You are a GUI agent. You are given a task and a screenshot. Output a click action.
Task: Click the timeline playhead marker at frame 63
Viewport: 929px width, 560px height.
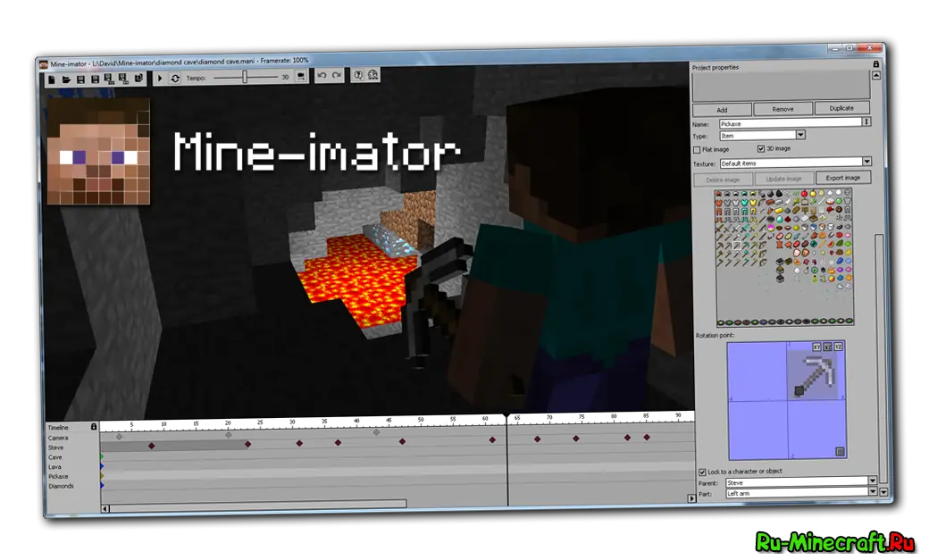coord(506,416)
